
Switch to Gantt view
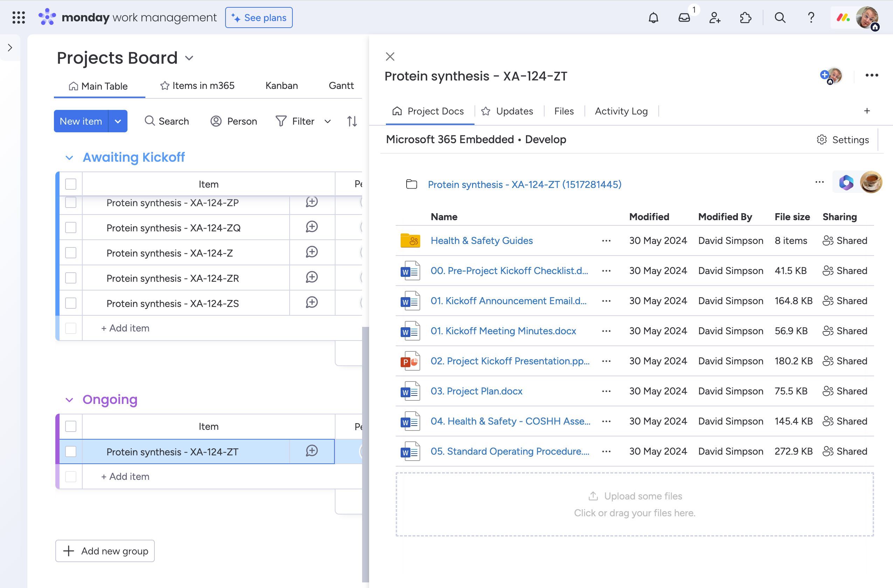pyautogui.click(x=341, y=86)
